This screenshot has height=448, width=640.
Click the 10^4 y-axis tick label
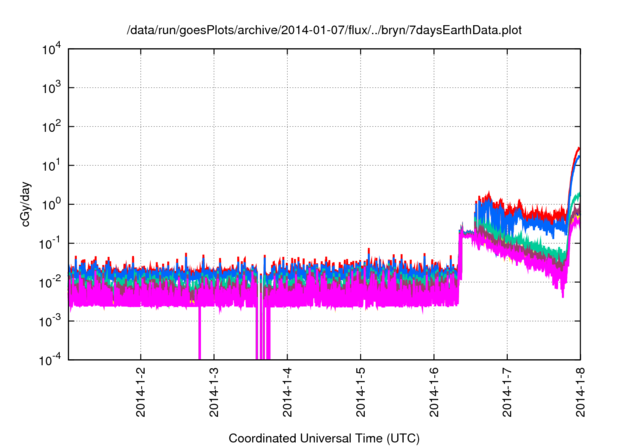[x=51, y=50]
